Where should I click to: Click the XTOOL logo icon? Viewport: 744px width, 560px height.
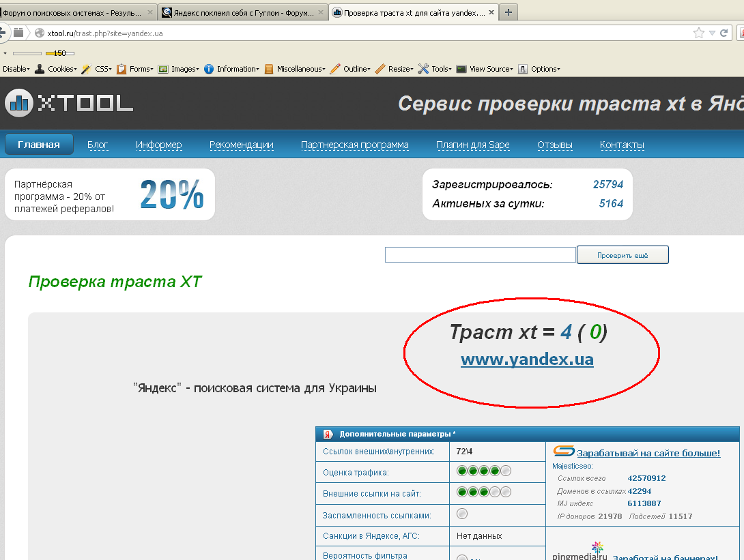(x=19, y=102)
